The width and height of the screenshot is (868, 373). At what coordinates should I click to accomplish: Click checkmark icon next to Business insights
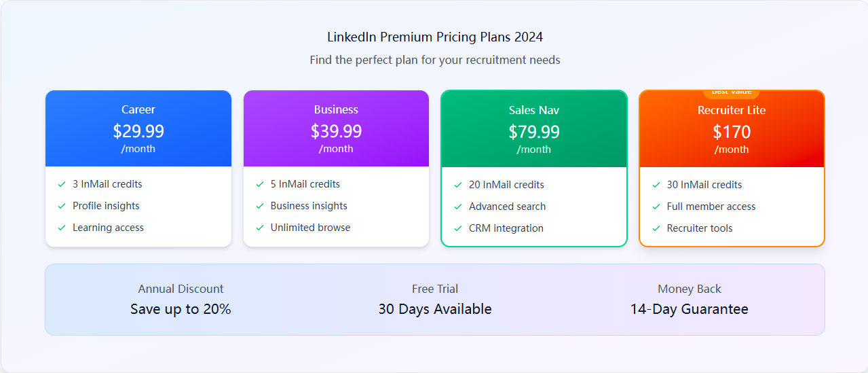click(x=260, y=206)
